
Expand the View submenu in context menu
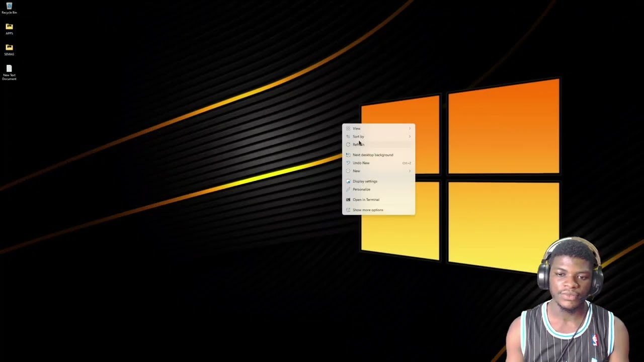(x=378, y=128)
